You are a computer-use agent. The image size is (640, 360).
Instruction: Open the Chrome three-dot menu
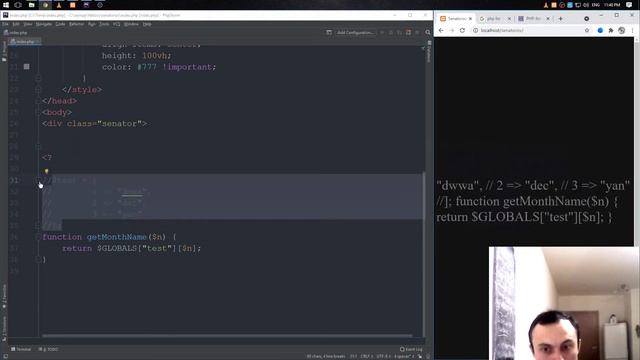click(632, 30)
